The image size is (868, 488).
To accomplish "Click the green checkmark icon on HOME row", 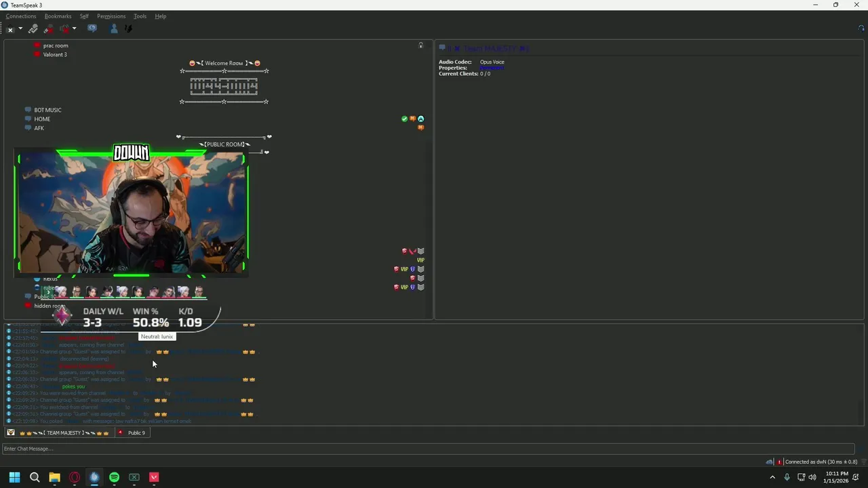I will 405,119.
